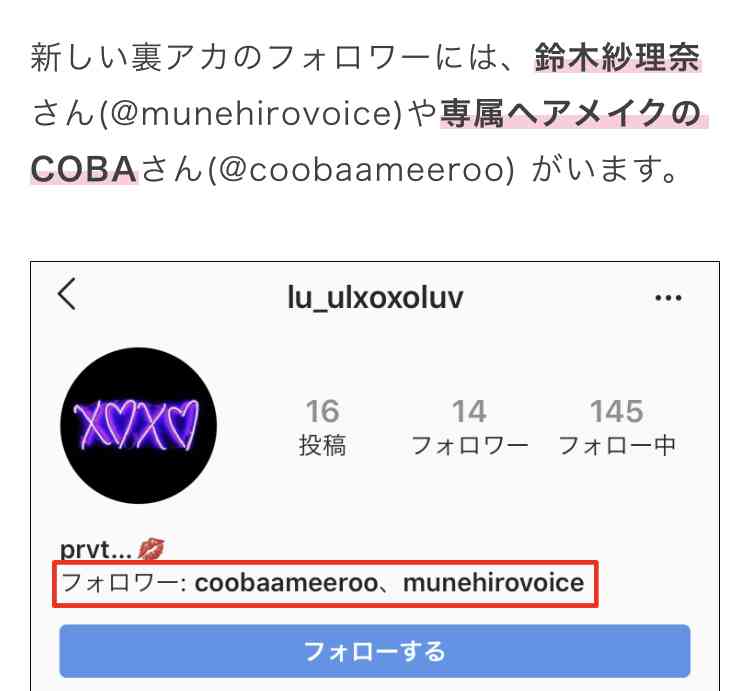Image resolution: width=750 pixels, height=691 pixels.
Task: Click the highlighted name 鈴木紗理奈
Action: point(617,57)
